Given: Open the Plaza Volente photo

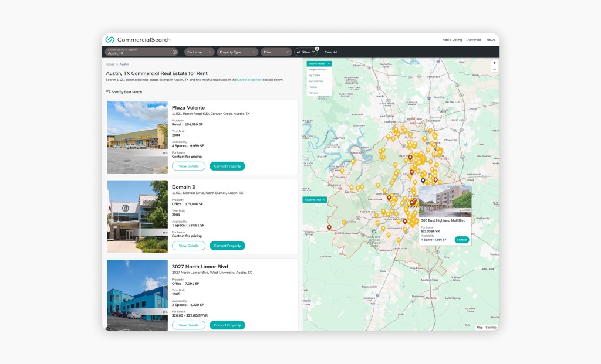Looking at the screenshot, I should [137, 137].
